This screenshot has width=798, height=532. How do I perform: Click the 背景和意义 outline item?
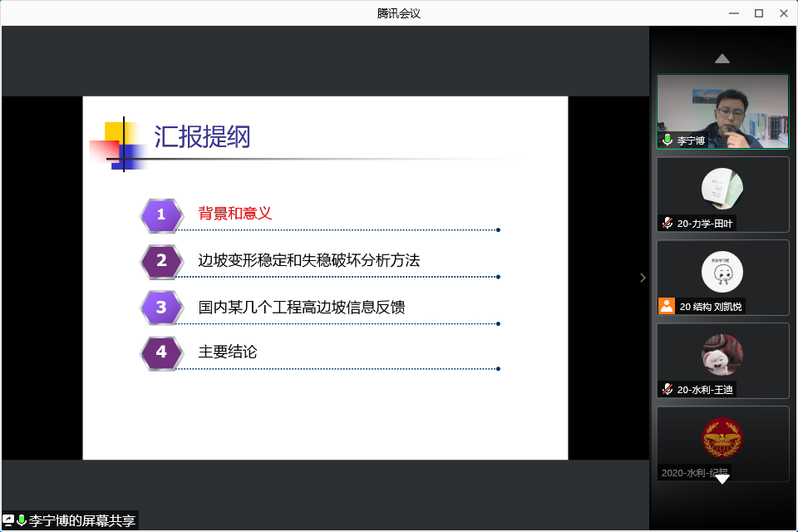235,214
